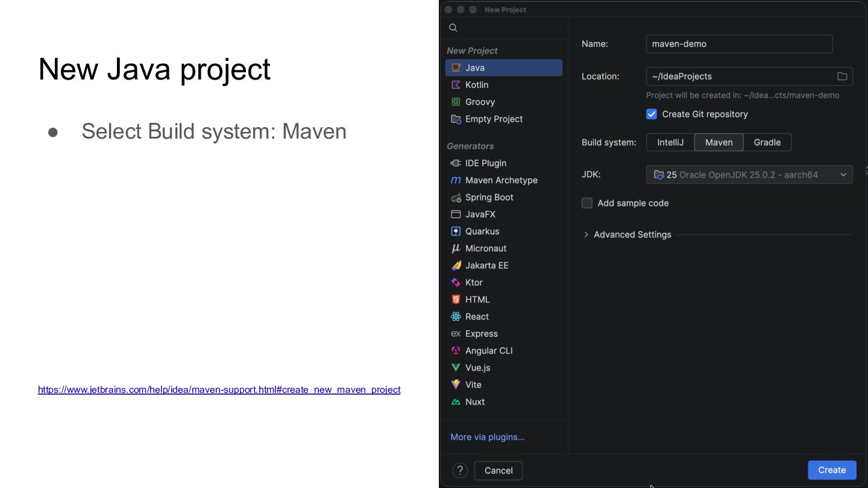The image size is (868, 488).
Task: Select the Jakarta EE generator entry
Action: click(x=486, y=266)
